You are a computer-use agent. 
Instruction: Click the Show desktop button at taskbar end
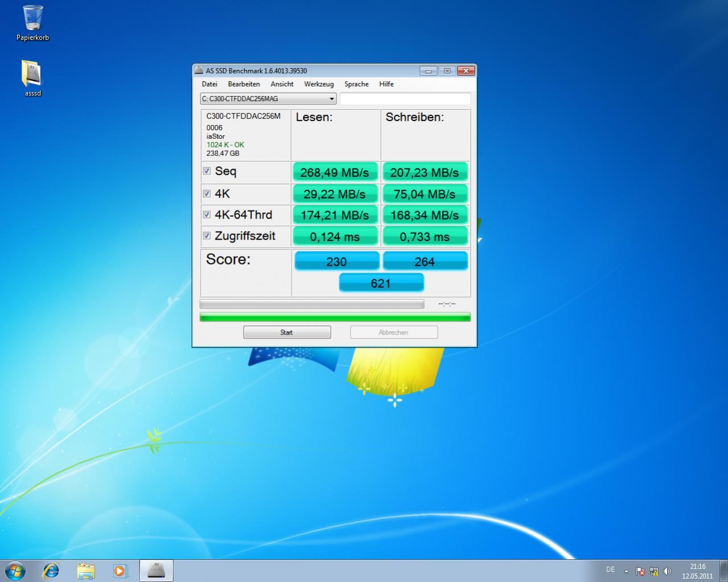724,571
